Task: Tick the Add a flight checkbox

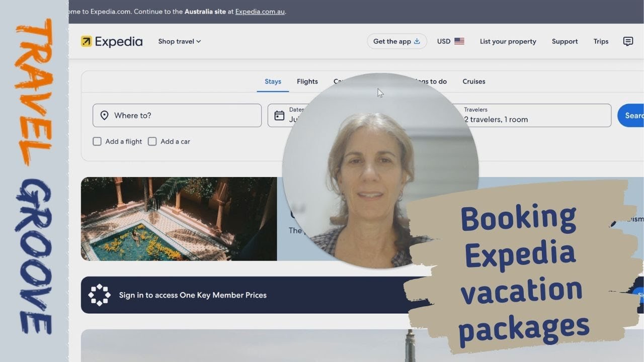Action: pos(97,141)
